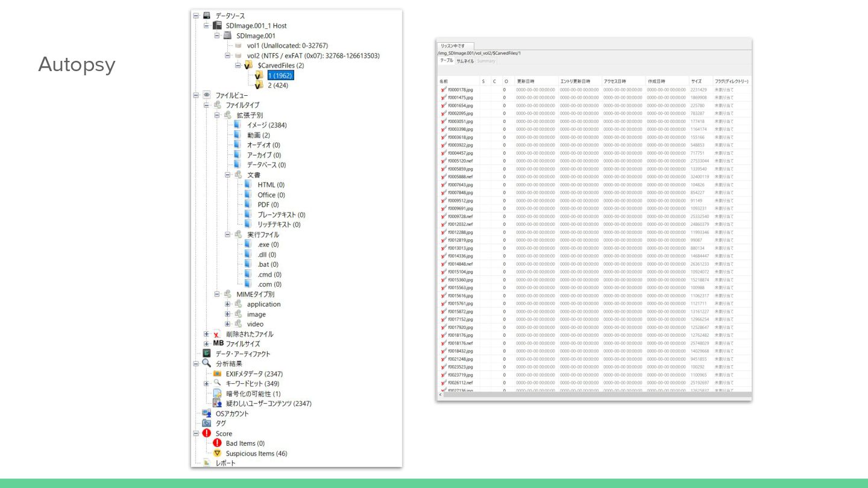This screenshot has height=488, width=868.
Task: Click the フラグ(ディレクトリー) column header
Action: coord(732,81)
